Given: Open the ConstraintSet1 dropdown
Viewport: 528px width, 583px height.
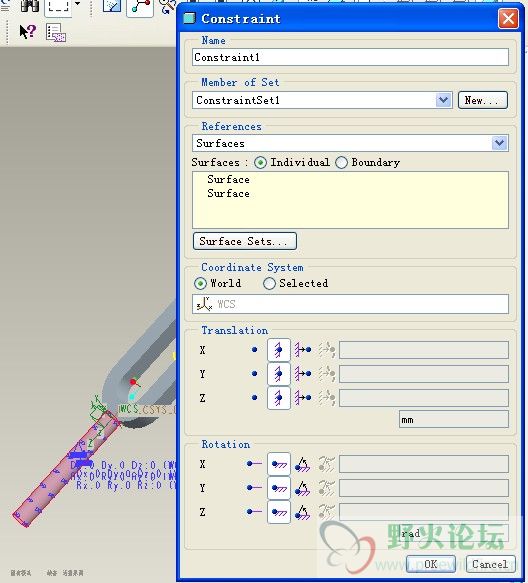Looking at the screenshot, I should pos(443,100).
